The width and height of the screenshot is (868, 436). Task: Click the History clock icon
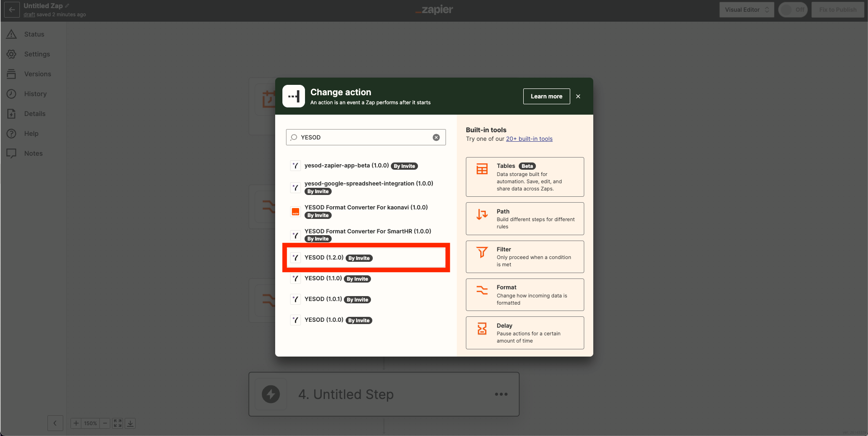click(x=12, y=94)
